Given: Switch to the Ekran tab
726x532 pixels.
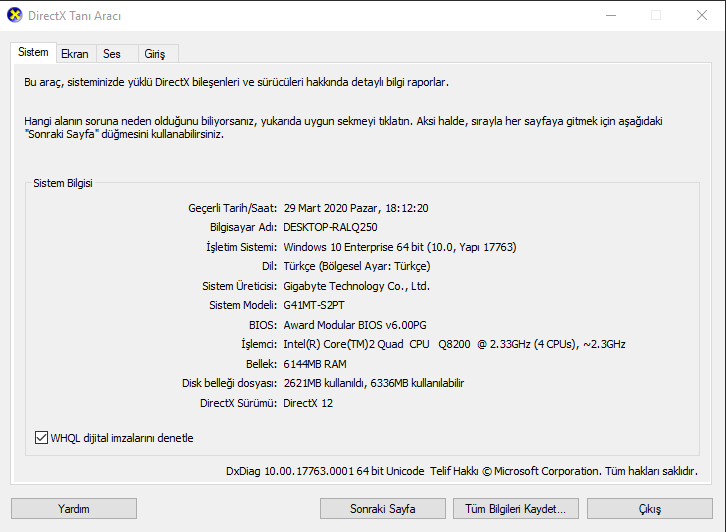Looking at the screenshot, I should [x=75, y=54].
